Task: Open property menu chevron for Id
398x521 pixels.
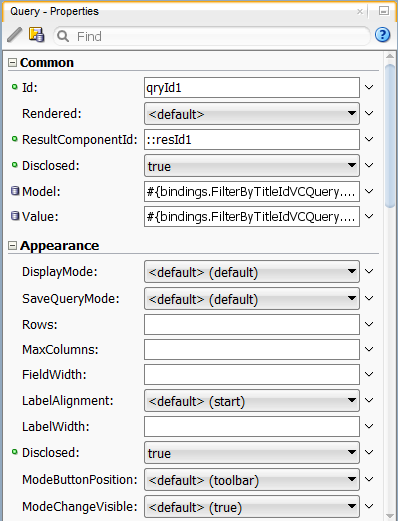Action: (369, 87)
